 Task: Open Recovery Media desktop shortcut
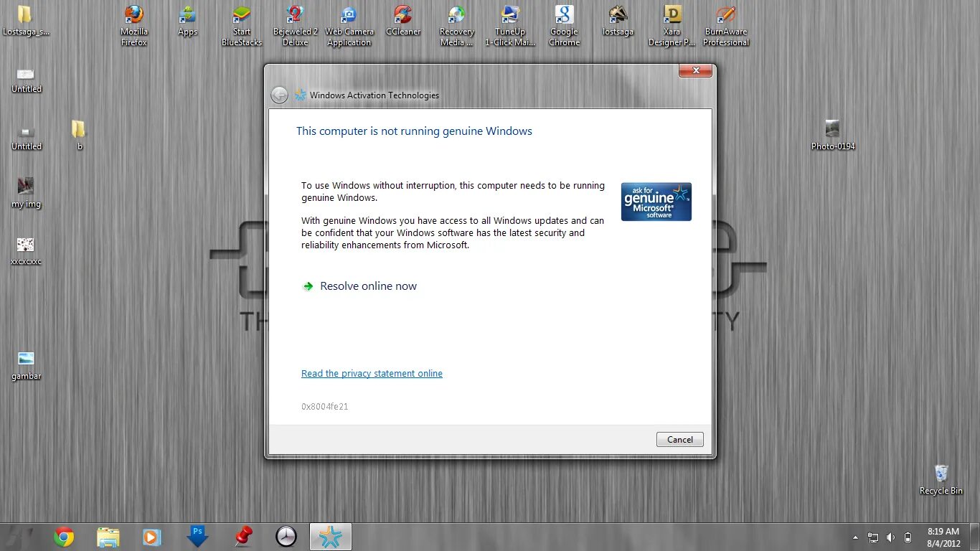(x=457, y=26)
